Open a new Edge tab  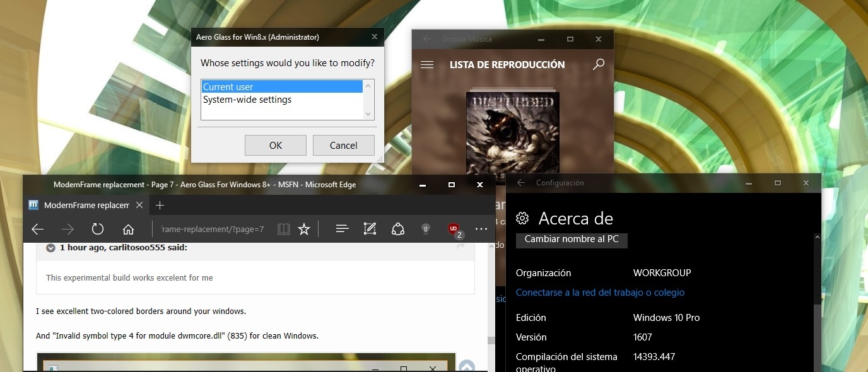(160, 206)
